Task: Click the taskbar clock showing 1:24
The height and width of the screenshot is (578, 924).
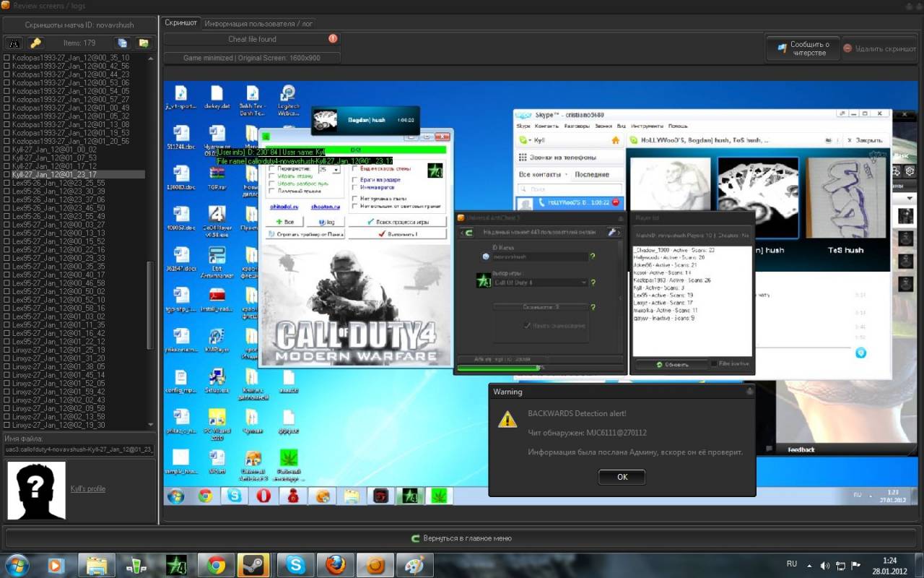Action: click(889, 565)
